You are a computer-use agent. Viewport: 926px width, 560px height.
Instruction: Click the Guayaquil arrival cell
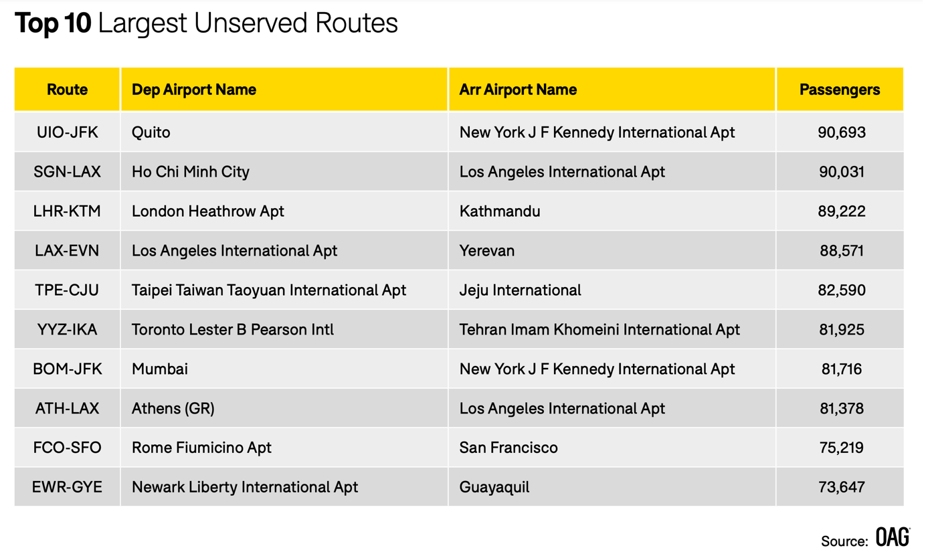click(x=494, y=487)
